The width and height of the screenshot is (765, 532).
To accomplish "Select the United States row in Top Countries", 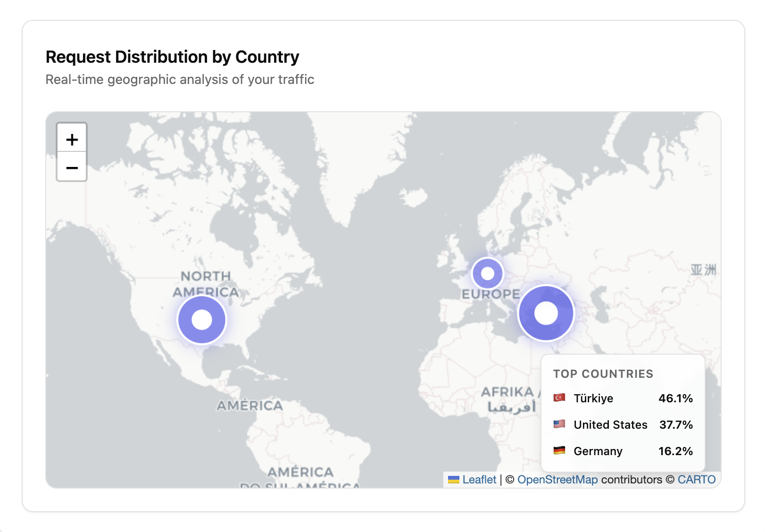I will pos(623,425).
